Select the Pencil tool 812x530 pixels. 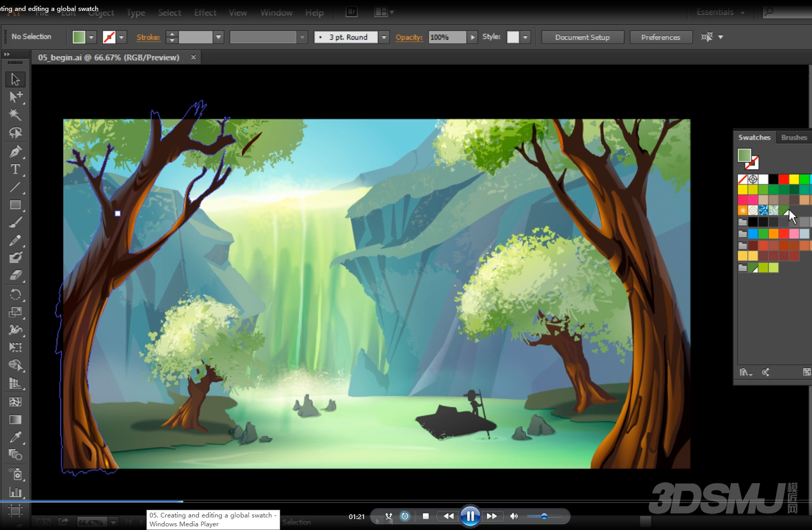click(15, 240)
